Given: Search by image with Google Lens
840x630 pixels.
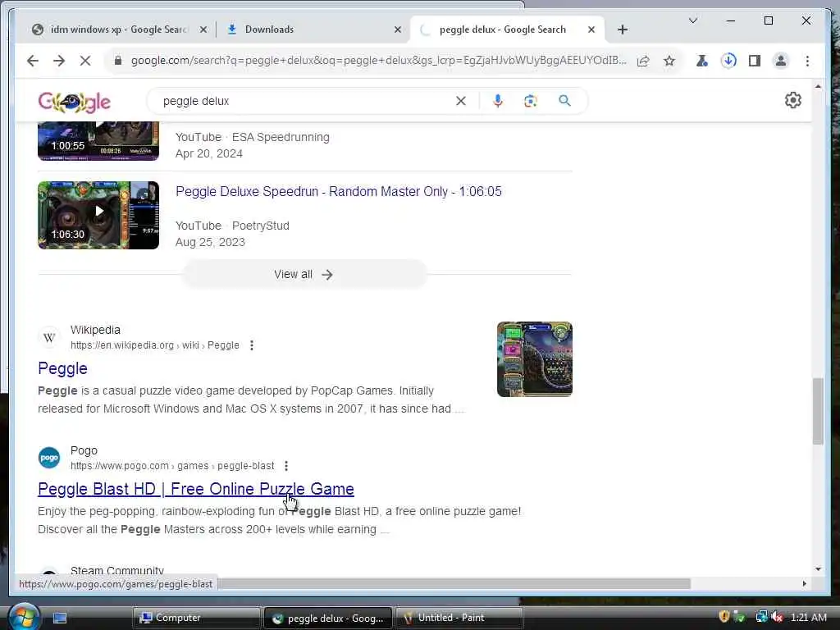Looking at the screenshot, I should click(x=531, y=101).
